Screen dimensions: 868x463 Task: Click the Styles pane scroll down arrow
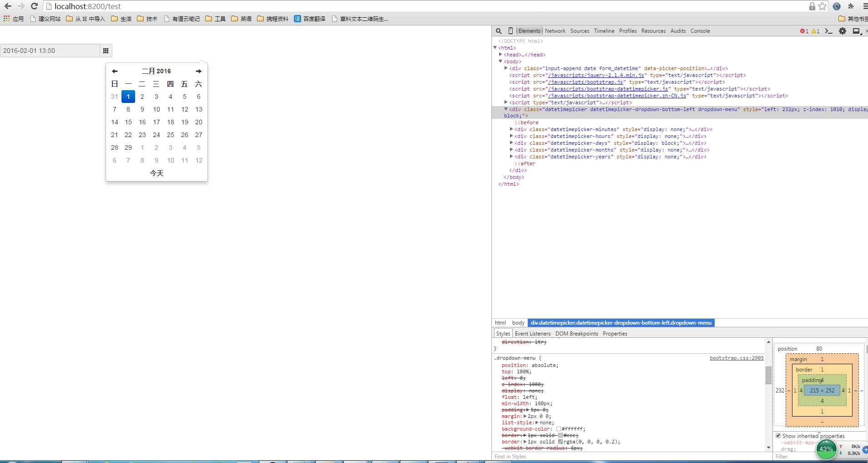768,448
